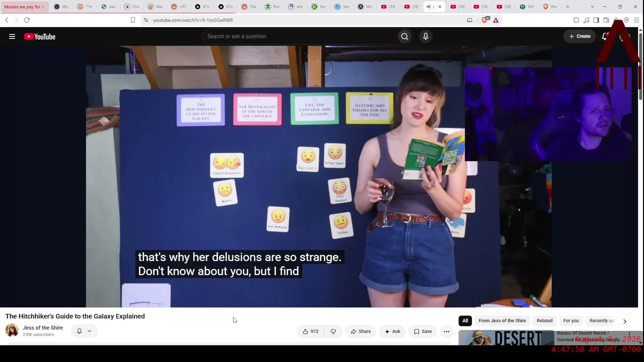Select the Recently uploaded chip
The height and width of the screenshot is (362, 644).
(x=602, y=321)
